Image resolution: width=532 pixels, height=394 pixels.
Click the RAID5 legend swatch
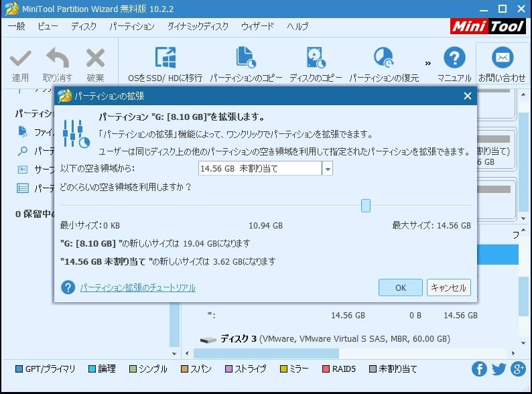pos(326,369)
